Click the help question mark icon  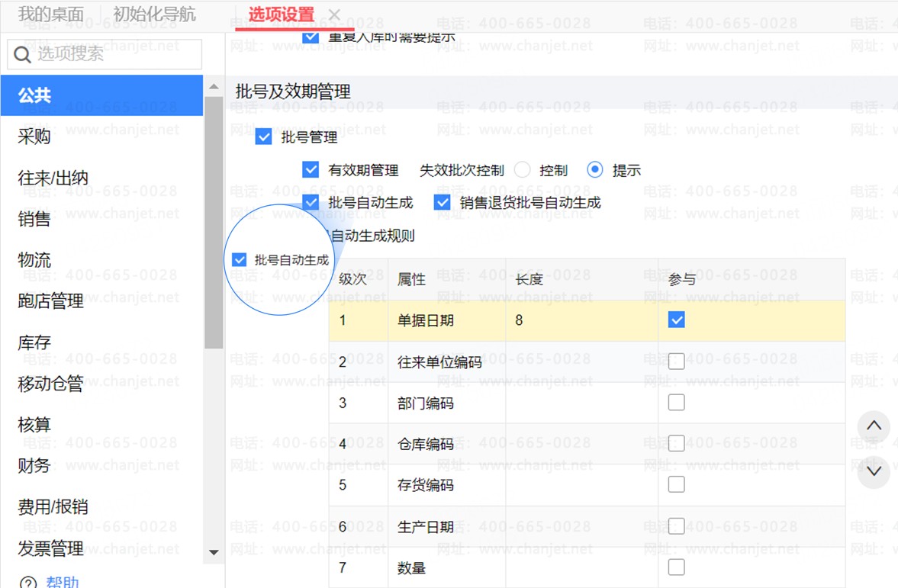pyautogui.click(x=28, y=583)
